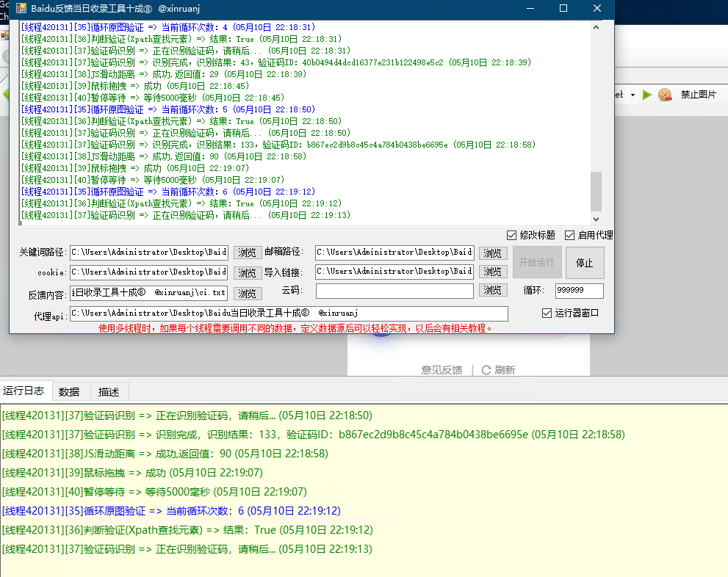Click the log line with 识别结果: 43
The width and height of the screenshot is (728, 577).
[275, 62]
